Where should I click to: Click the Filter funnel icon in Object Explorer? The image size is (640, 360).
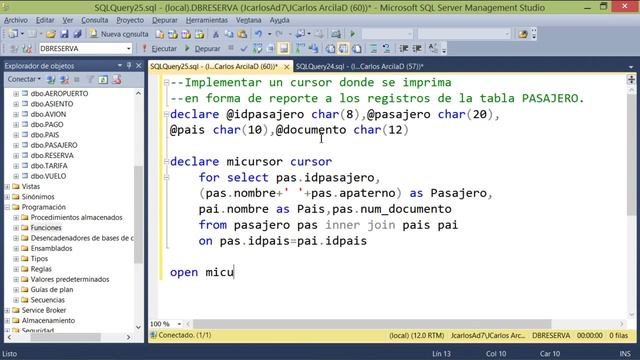[x=91, y=80]
